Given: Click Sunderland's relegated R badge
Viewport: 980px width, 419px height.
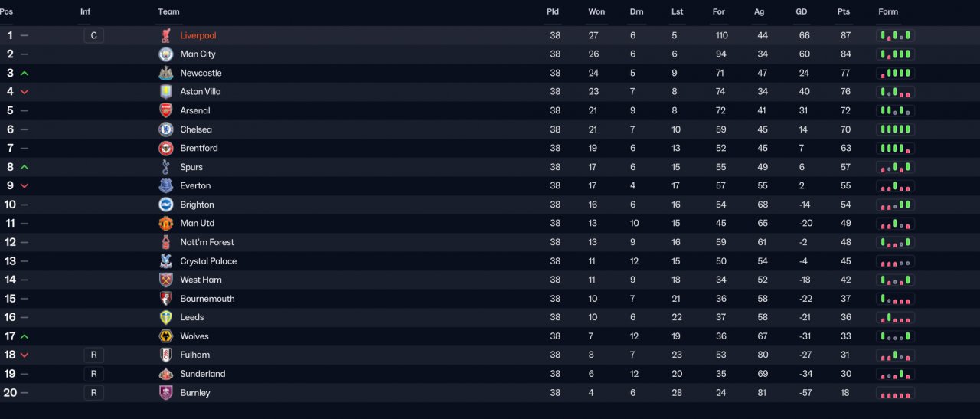Looking at the screenshot, I should (93, 374).
